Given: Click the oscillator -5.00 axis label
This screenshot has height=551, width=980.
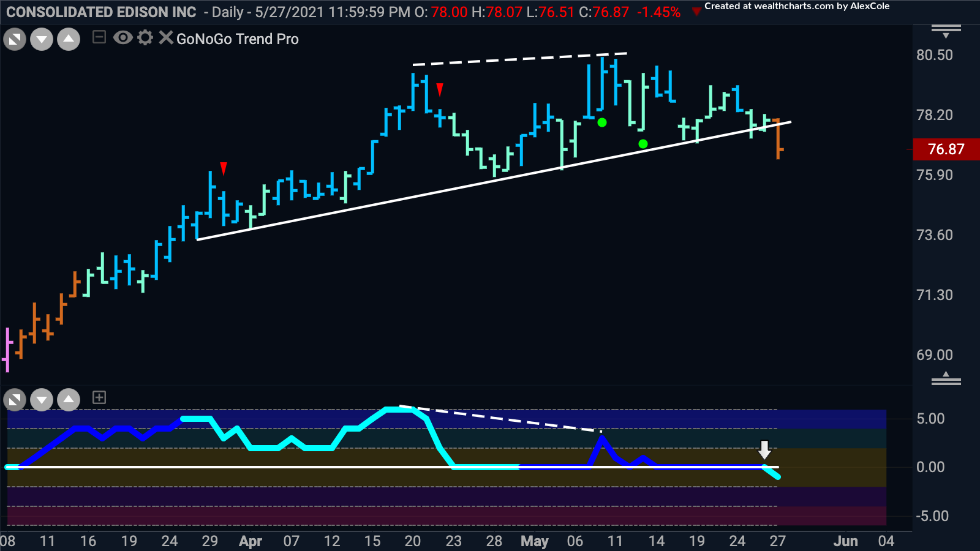Looking at the screenshot, I should click(x=932, y=516).
